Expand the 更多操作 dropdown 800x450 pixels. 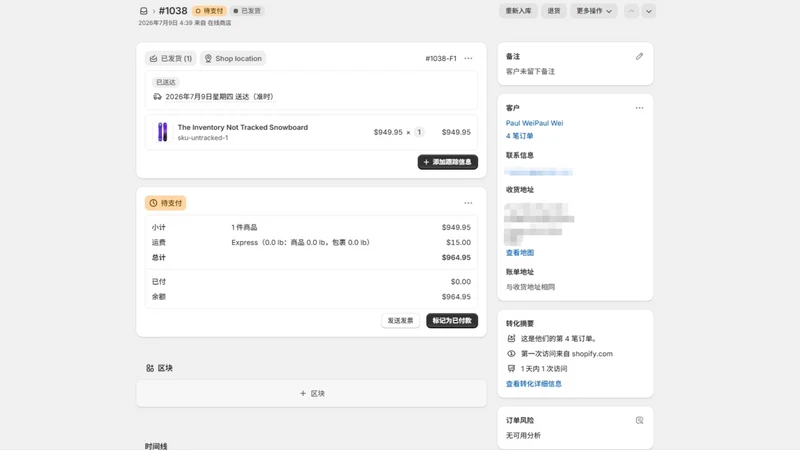point(594,11)
